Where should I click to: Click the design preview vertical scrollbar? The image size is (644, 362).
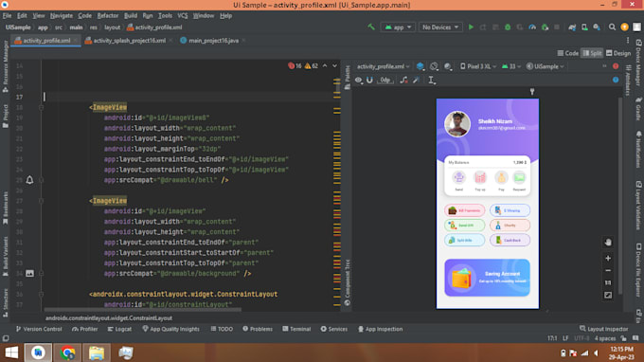620,195
